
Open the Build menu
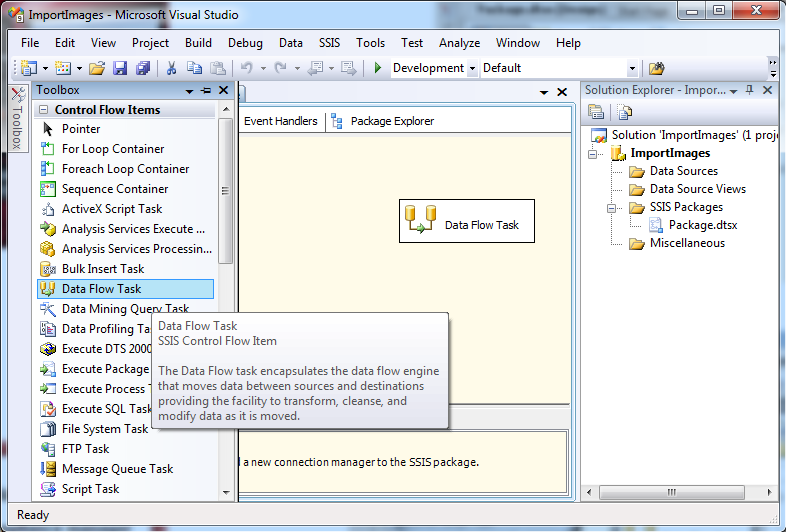click(x=199, y=43)
